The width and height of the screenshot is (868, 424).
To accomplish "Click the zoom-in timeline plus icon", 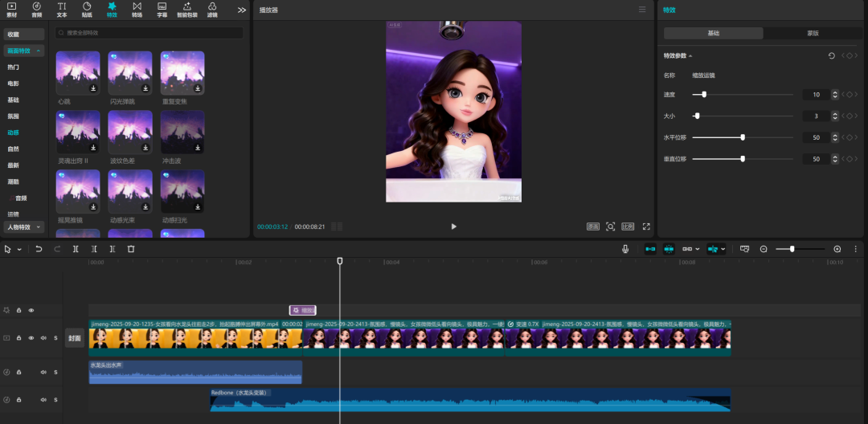I will tap(837, 249).
